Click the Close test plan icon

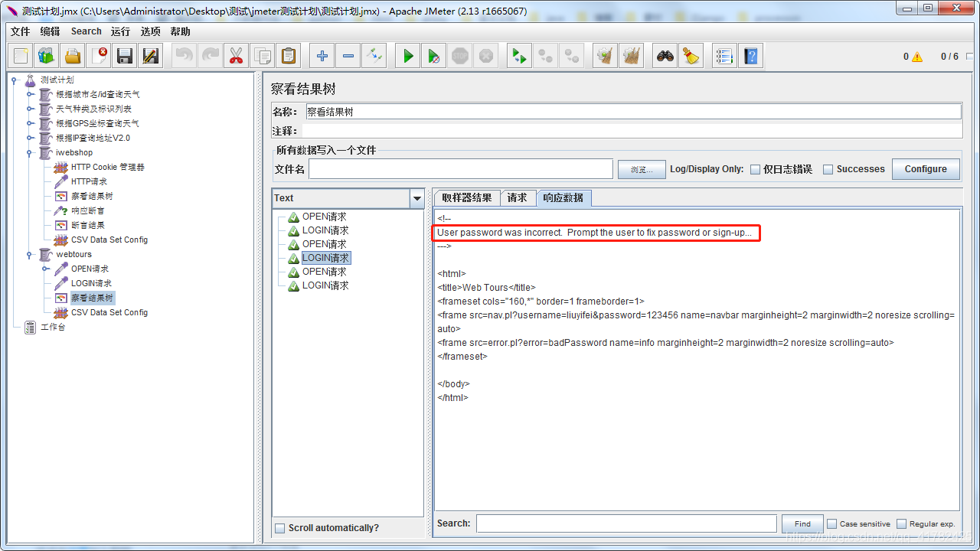99,56
